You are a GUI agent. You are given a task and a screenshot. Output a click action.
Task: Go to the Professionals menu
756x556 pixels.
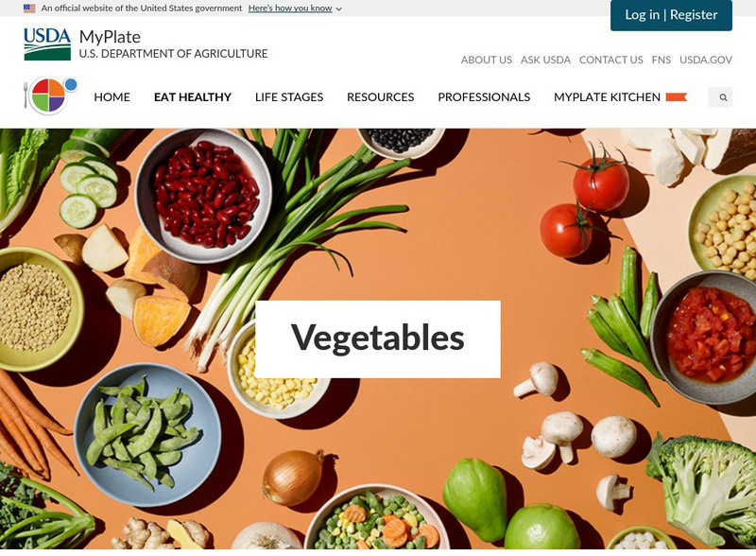(x=484, y=97)
